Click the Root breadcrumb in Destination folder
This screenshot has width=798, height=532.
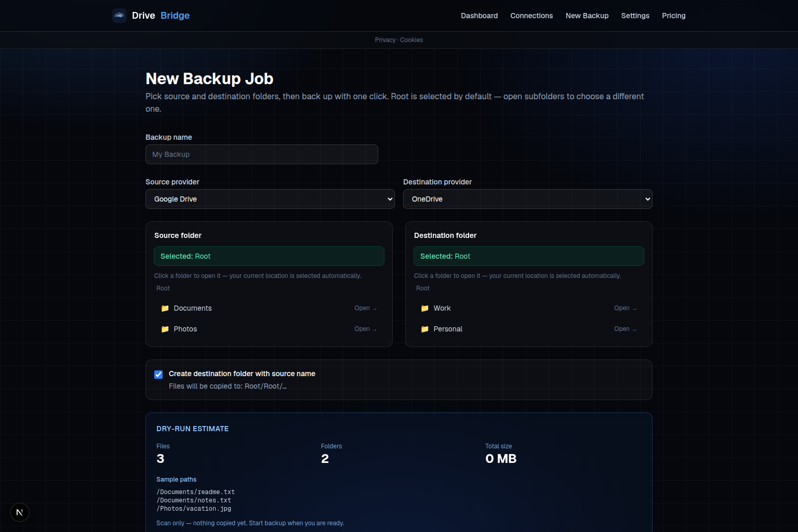point(423,288)
